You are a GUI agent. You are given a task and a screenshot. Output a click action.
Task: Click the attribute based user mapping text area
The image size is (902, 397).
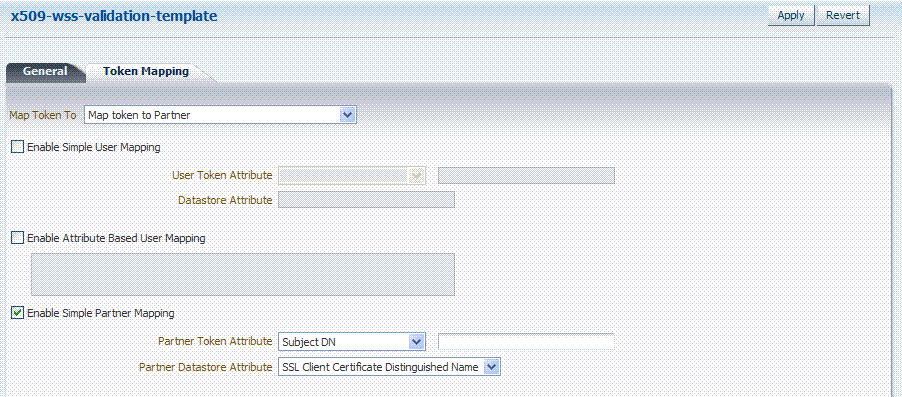point(243,274)
